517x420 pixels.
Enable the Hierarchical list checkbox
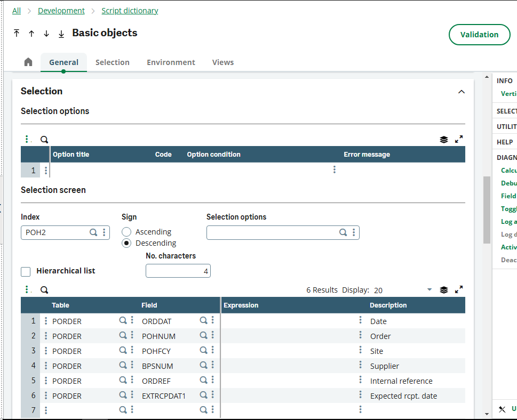pyautogui.click(x=26, y=271)
